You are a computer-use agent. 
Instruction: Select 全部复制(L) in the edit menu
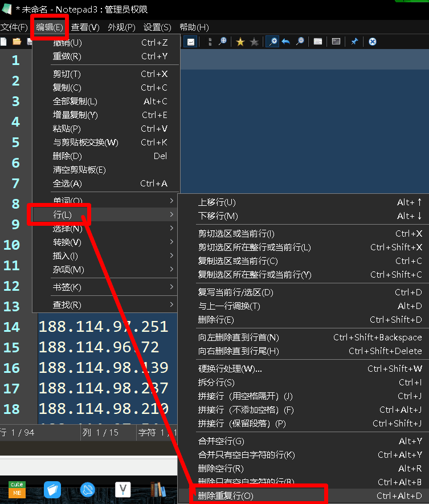pyautogui.click(x=75, y=101)
